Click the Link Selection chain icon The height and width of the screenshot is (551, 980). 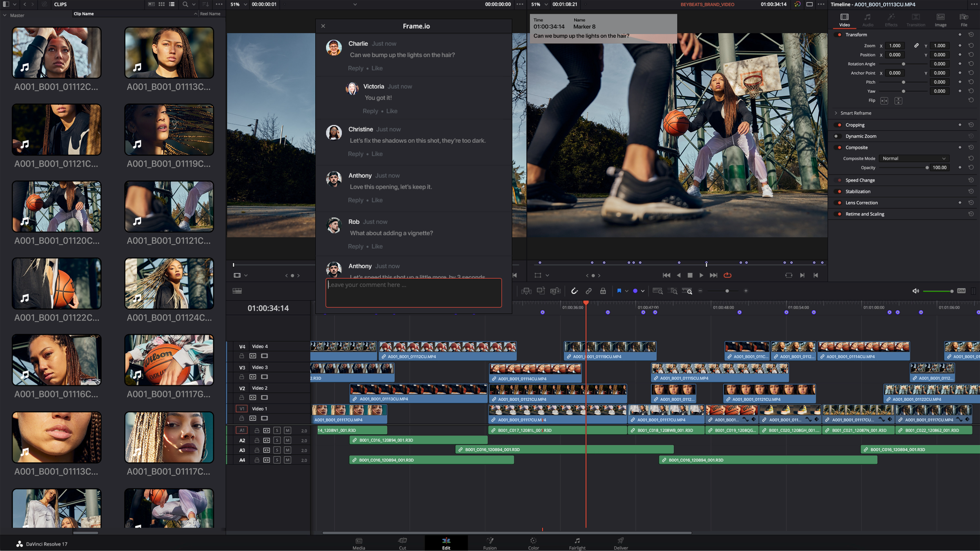point(588,291)
